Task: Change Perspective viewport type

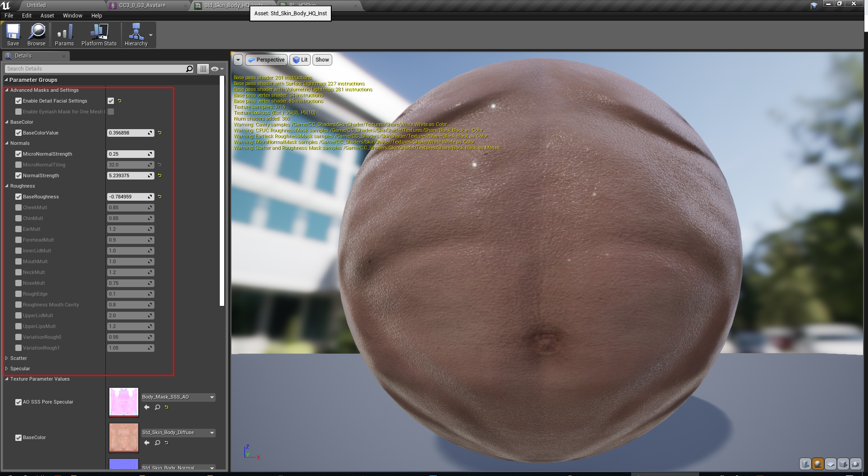Action: point(266,60)
